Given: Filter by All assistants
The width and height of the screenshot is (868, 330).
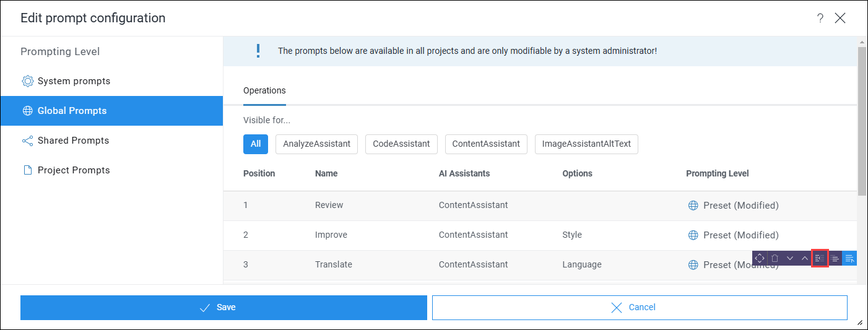Looking at the screenshot, I should (256, 144).
